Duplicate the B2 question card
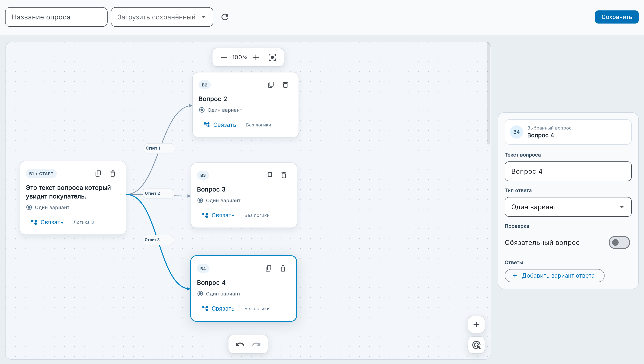Screen dimensions: 644x364 tap(271, 85)
